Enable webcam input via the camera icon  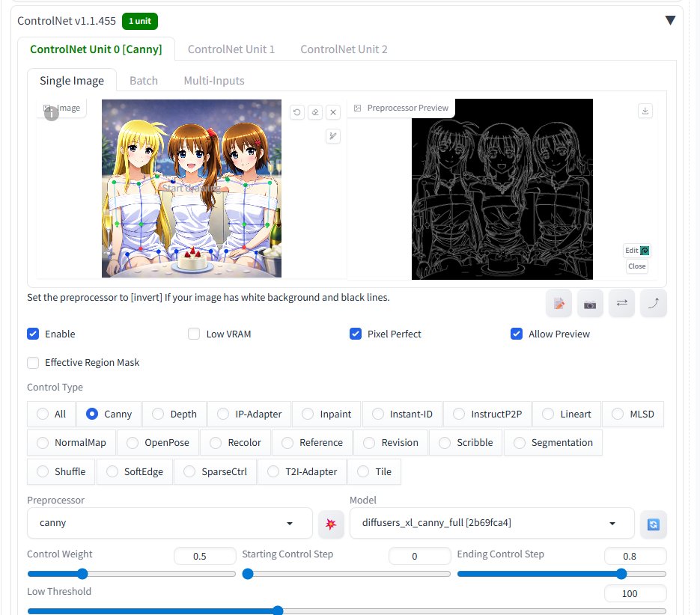pyautogui.click(x=589, y=303)
